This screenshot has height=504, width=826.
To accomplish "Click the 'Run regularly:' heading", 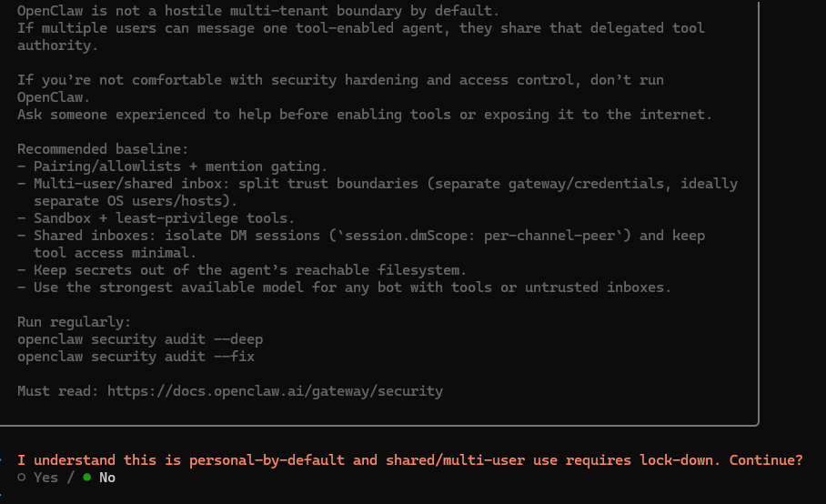I will tap(75, 322).
